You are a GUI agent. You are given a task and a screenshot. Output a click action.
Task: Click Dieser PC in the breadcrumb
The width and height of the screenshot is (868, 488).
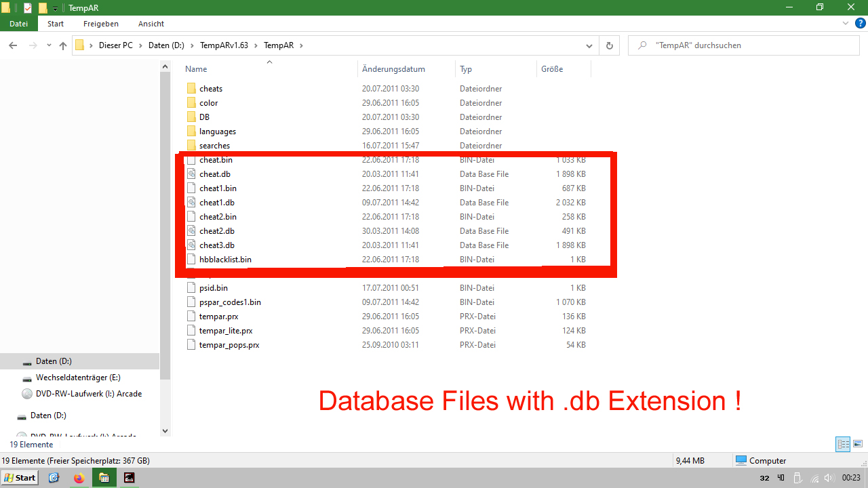click(x=115, y=45)
